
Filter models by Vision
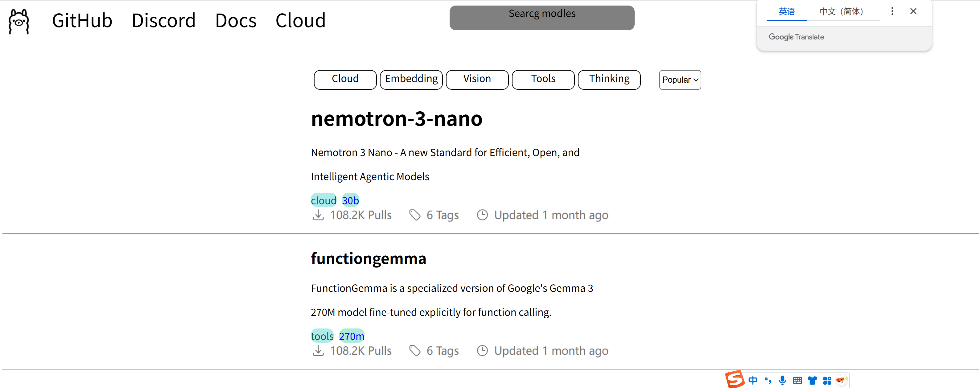click(x=477, y=79)
